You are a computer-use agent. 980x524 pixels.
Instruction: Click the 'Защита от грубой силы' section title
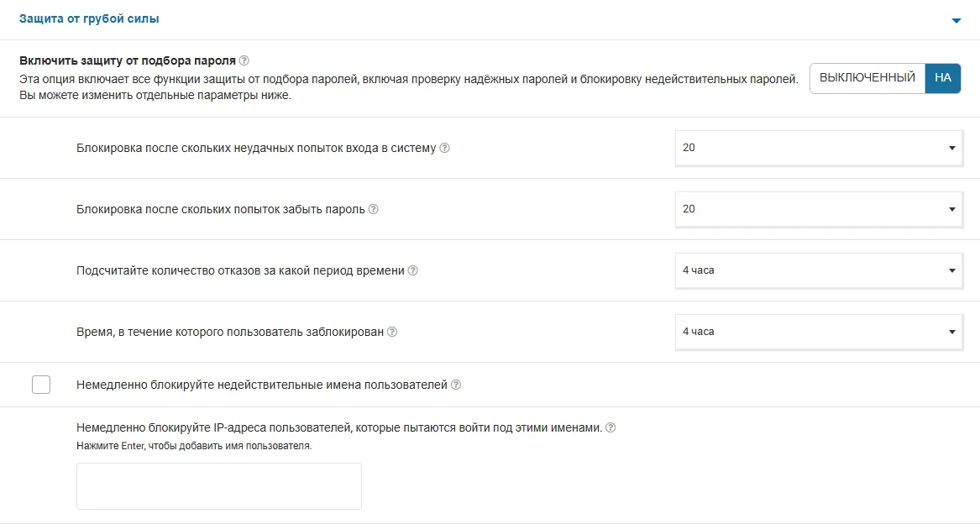coord(89,18)
